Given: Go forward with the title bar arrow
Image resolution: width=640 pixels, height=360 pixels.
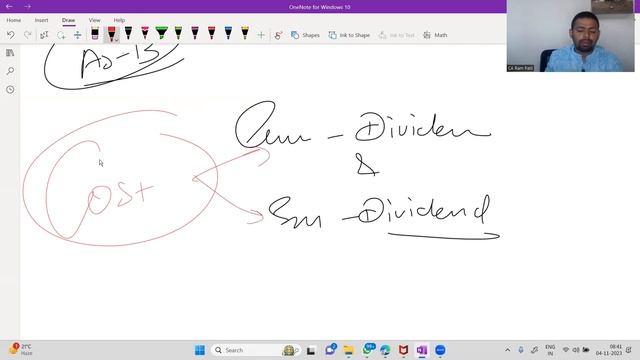Looking at the screenshot, I should click(27, 7).
